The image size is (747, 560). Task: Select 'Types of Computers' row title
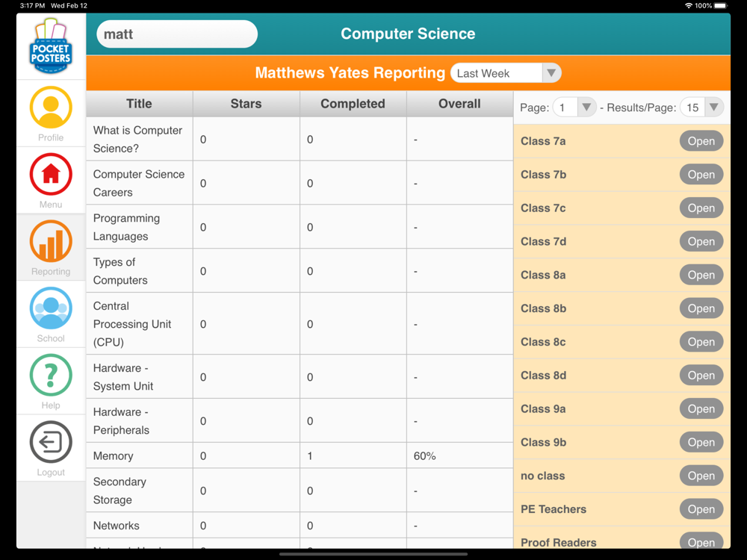120,271
